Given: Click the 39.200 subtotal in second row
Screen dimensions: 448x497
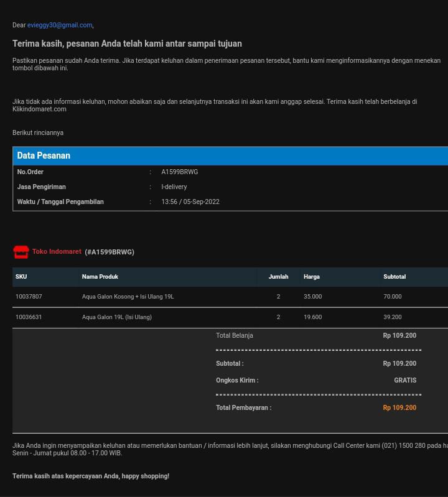Looking at the screenshot, I should (393, 317).
